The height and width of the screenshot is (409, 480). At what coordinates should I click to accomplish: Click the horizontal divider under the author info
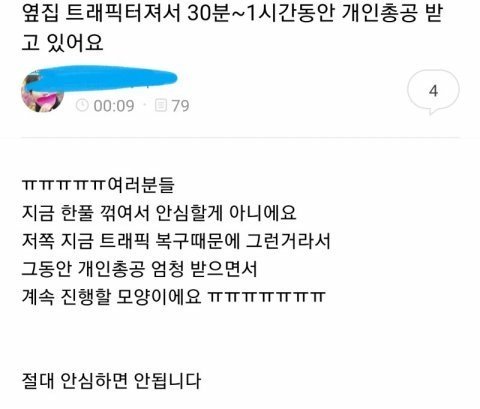click(x=241, y=137)
